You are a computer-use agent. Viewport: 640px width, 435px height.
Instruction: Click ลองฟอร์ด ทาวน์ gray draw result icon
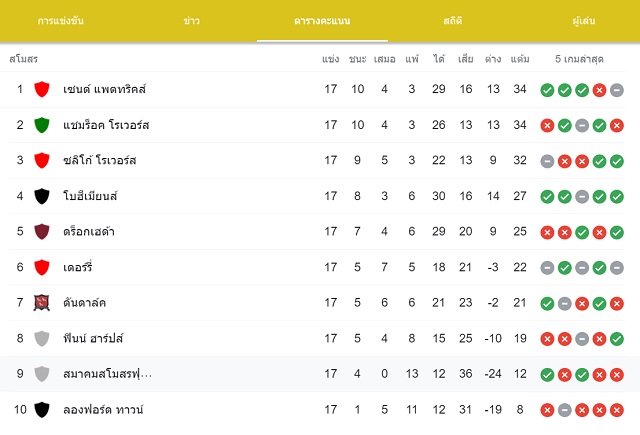pos(564,410)
